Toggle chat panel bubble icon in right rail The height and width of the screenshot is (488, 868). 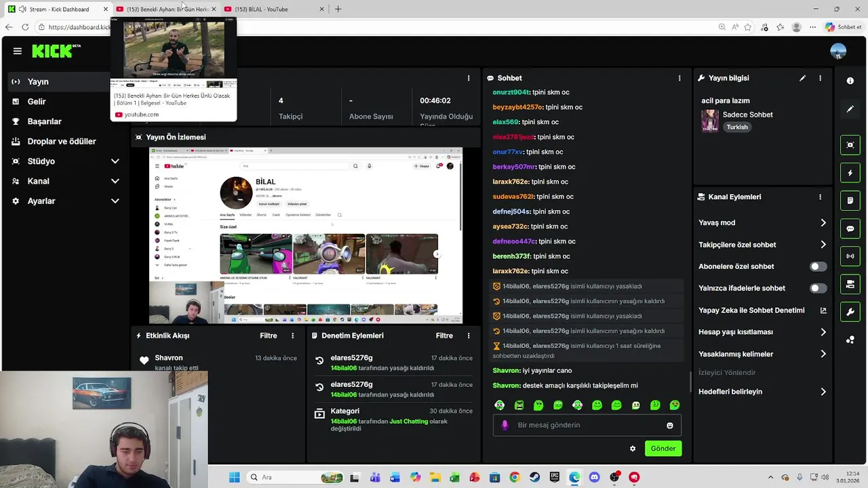850,228
